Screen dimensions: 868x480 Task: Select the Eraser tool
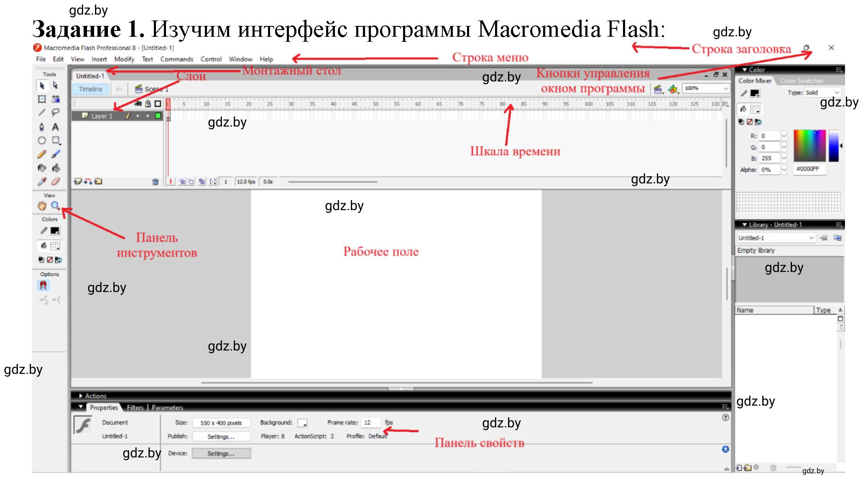tap(55, 181)
